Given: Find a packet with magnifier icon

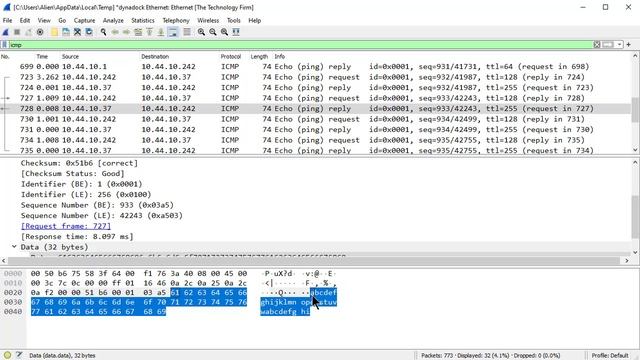Looking at the screenshot, I should (x=104, y=32).
